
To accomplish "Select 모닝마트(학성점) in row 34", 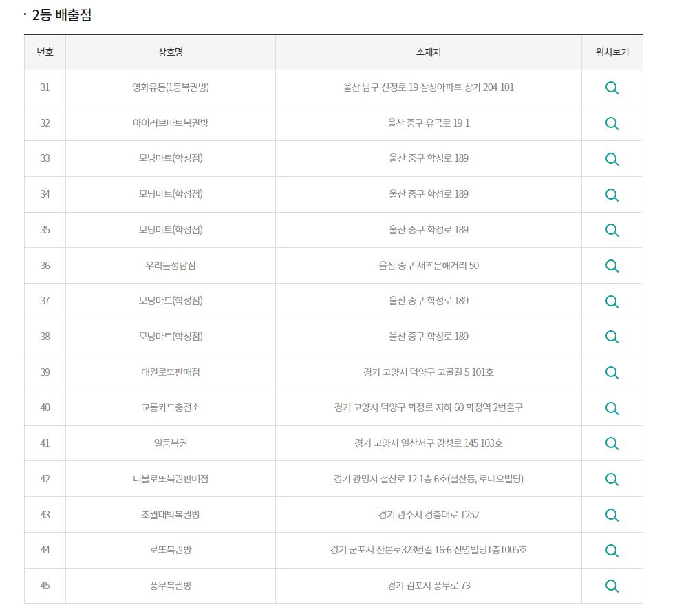I will click(x=170, y=193).
